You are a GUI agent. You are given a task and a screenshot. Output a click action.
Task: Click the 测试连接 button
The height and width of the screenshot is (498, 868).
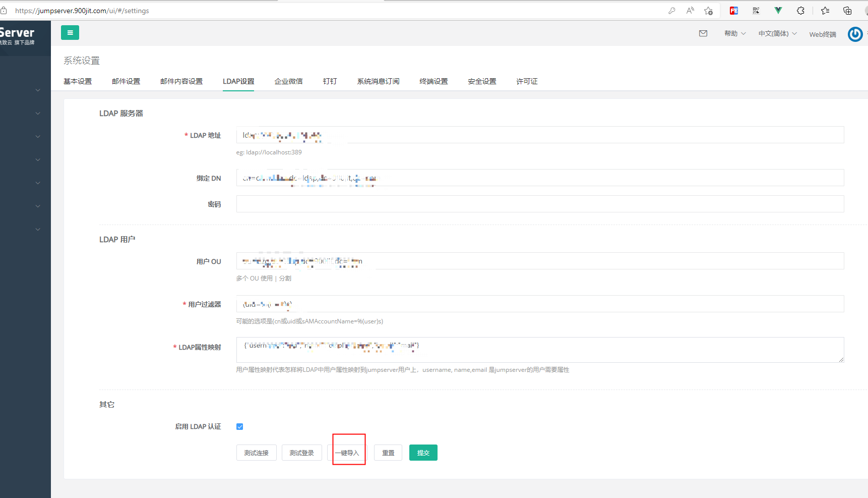[257, 453]
